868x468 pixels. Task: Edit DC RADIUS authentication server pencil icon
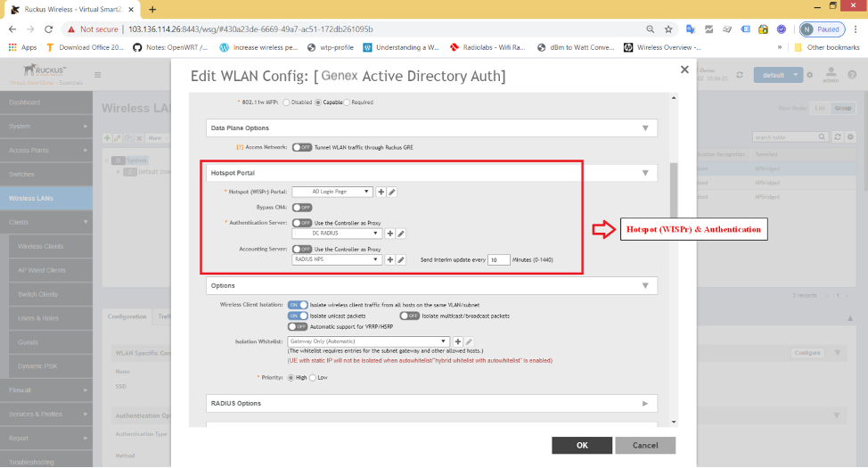click(x=401, y=234)
